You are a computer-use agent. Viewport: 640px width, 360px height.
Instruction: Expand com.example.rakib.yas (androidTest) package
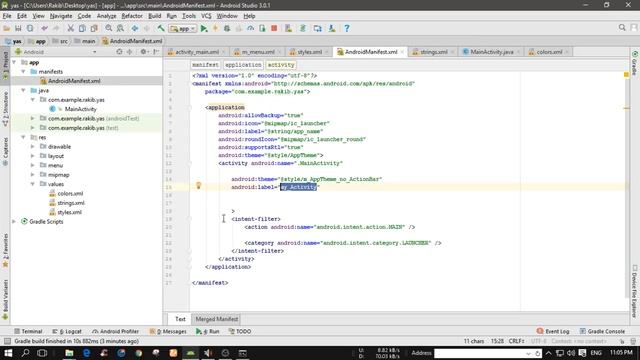coord(33,118)
